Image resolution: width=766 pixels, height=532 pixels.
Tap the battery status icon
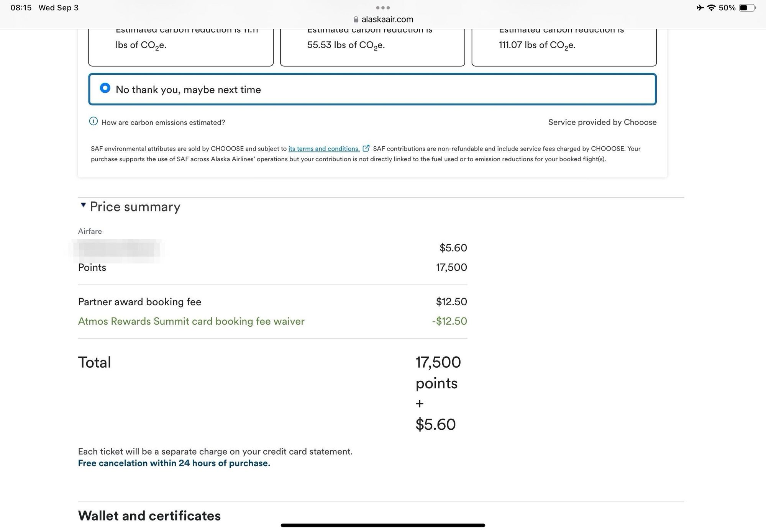[747, 8]
